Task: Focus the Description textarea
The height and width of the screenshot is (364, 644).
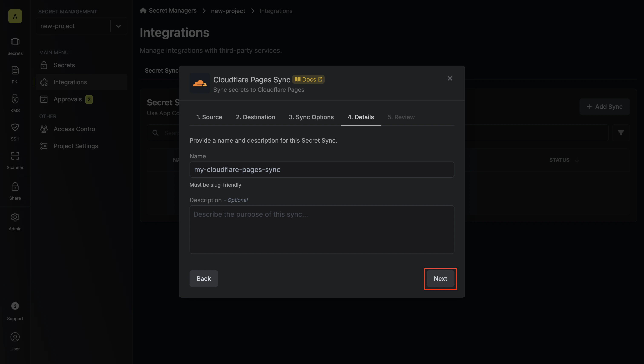Action: coord(322,229)
